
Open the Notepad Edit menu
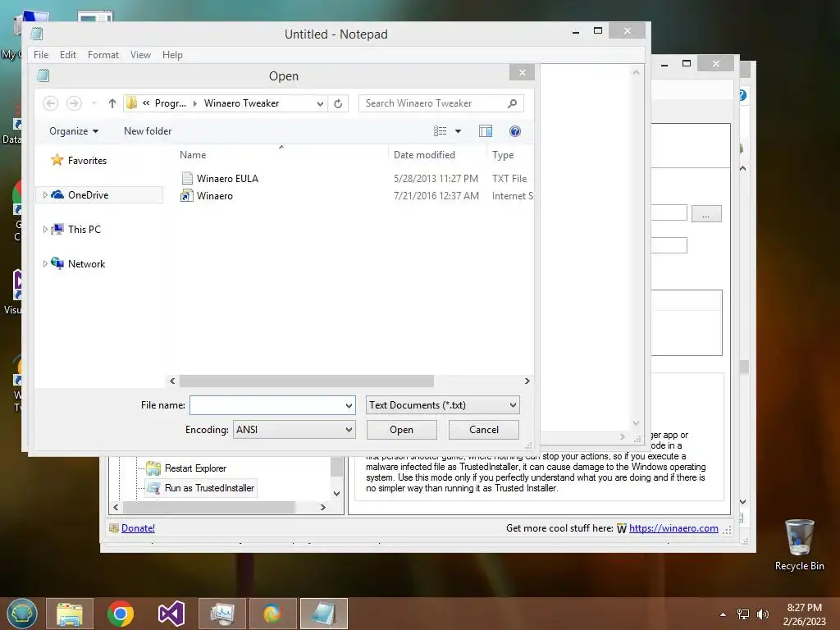coord(68,55)
